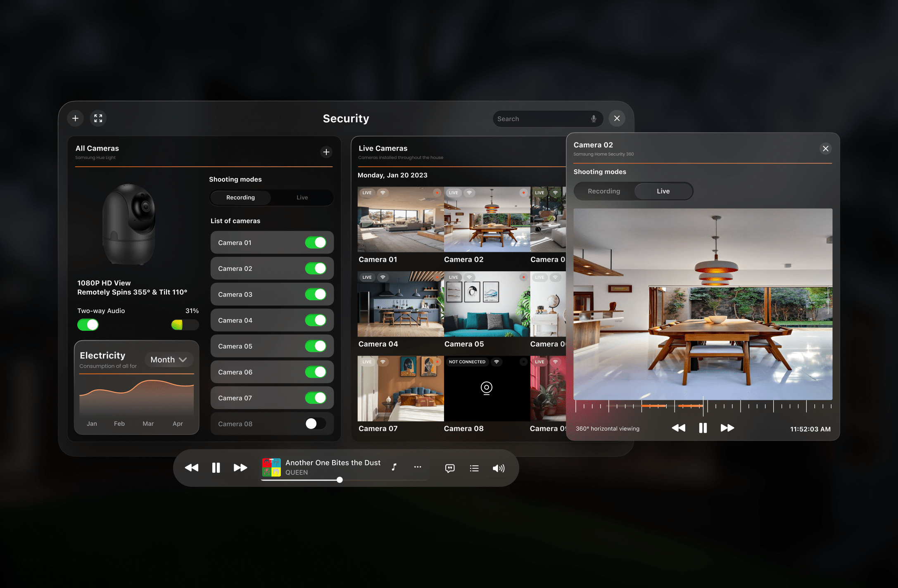Open the playback queue list icon
The width and height of the screenshot is (898, 588).
tap(474, 468)
